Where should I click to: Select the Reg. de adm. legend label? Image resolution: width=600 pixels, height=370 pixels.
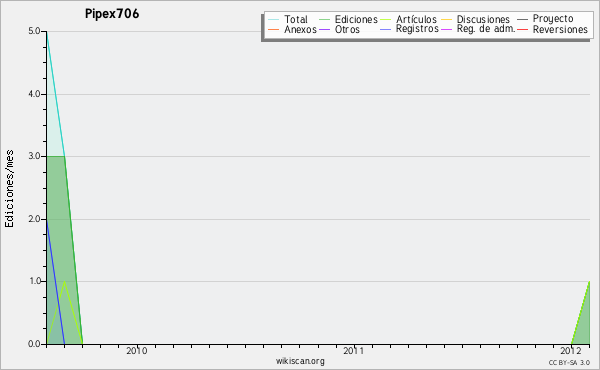(x=486, y=29)
